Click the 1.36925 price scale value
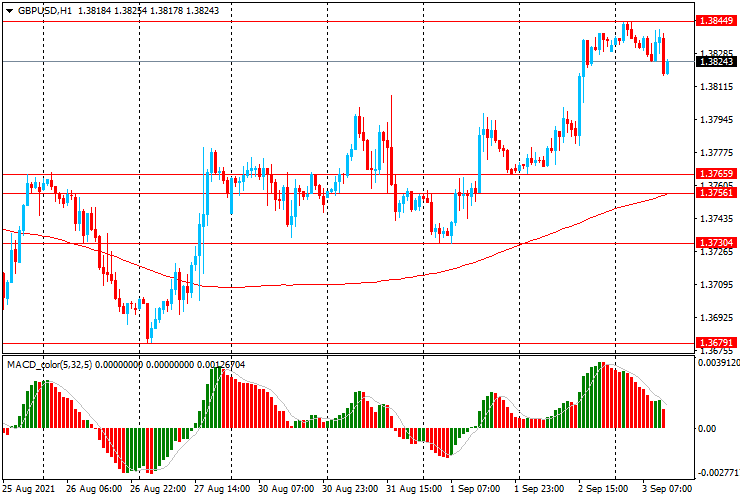Image resolution: width=740 pixels, height=500 pixels. point(717,318)
